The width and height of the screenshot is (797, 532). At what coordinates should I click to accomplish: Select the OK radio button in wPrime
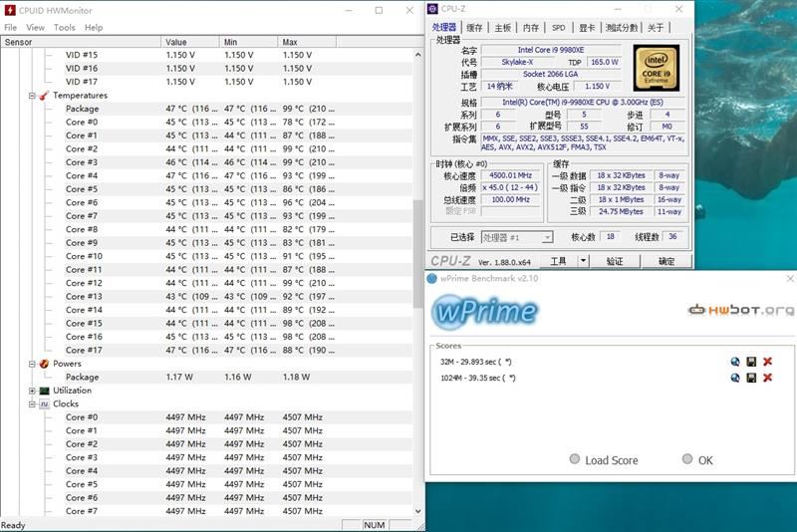(x=687, y=459)
